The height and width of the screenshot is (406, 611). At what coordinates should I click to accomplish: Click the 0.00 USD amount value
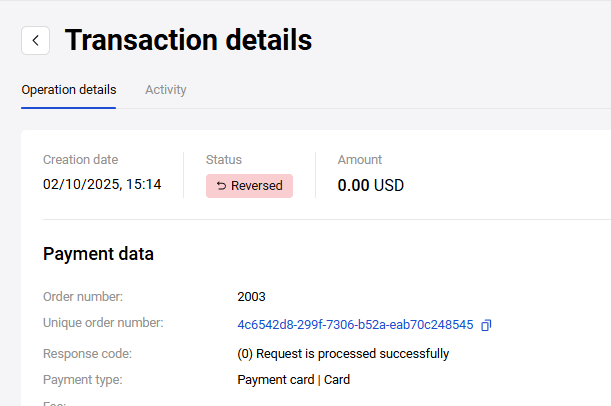pyautogui.click(x=371, y=185)
